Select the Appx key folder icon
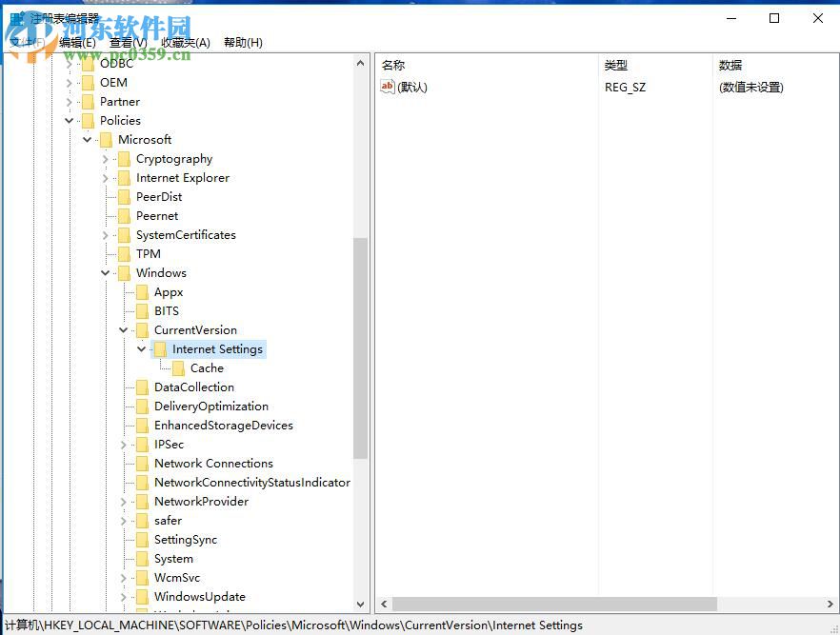The image size is (840, 635). click(x=141, y=291)
